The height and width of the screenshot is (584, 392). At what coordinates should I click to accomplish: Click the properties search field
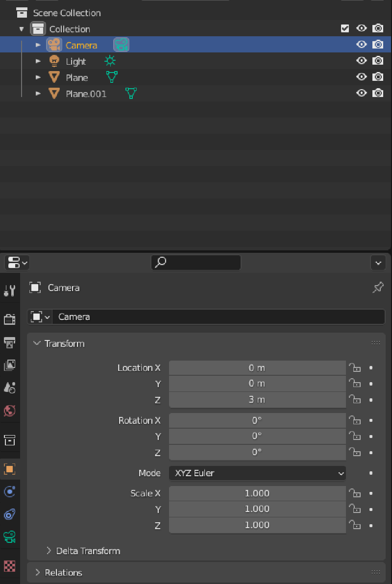(196, 263)
